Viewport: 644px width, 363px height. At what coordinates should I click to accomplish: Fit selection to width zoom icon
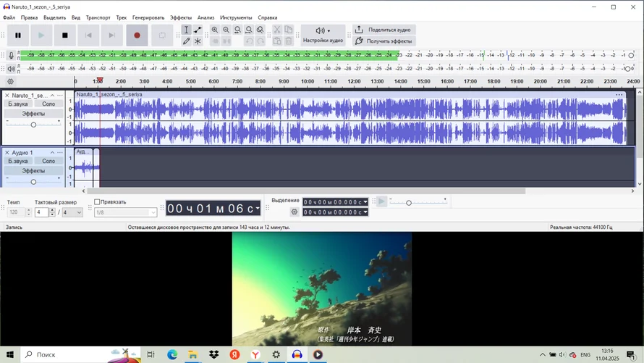[237, 30]
